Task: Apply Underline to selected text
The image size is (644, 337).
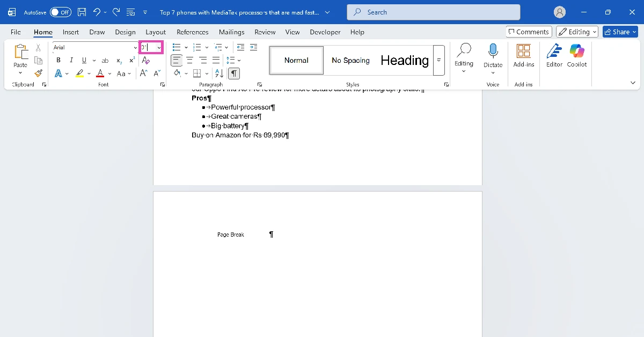Action: click(83, 60)
